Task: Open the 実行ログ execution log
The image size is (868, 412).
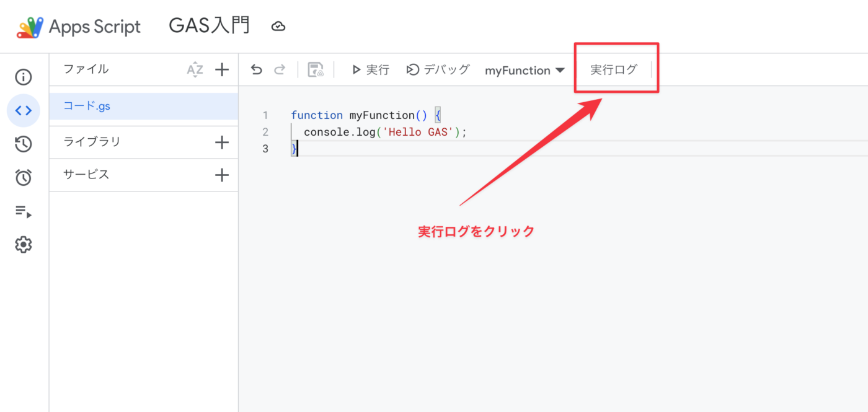Action: [x=613, y=70]
